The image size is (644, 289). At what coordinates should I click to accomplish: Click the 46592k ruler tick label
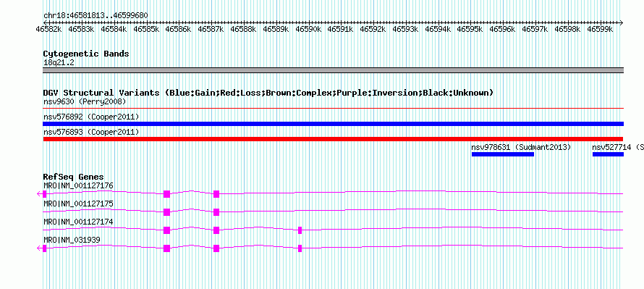(x=373, y=30)
